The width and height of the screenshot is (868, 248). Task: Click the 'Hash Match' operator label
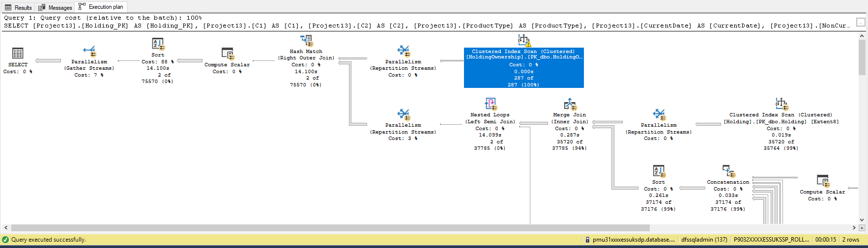point(306,51)
